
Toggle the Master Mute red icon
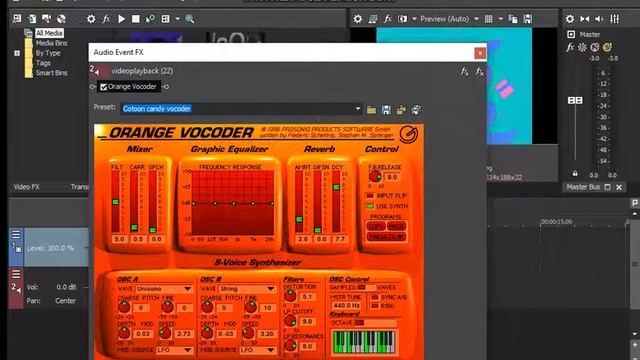click(x=595, y=47)
